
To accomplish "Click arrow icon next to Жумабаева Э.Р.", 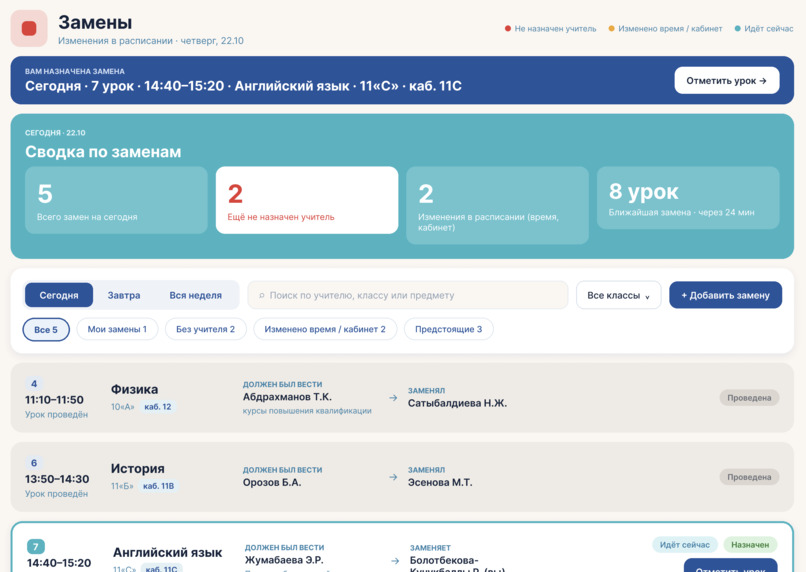I will [395, 561].
